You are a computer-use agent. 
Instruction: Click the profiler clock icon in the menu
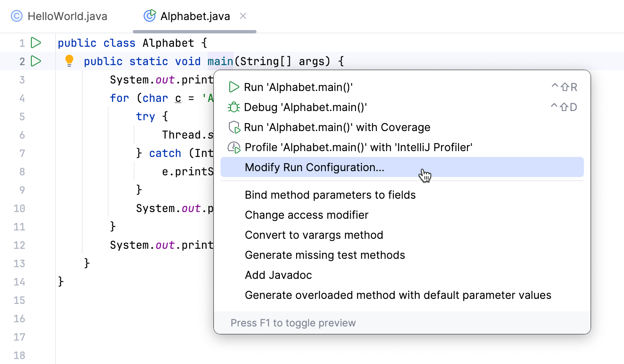234,147
